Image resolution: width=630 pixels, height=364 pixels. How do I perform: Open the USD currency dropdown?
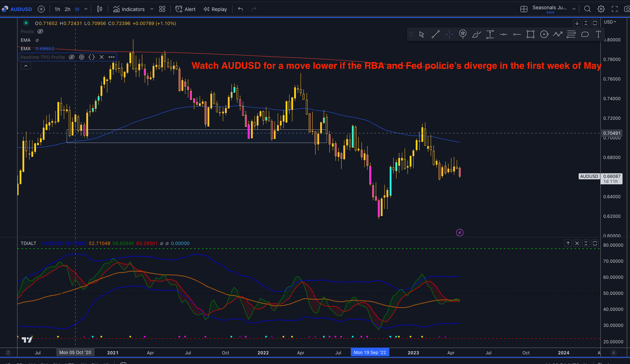coord(610,22)
